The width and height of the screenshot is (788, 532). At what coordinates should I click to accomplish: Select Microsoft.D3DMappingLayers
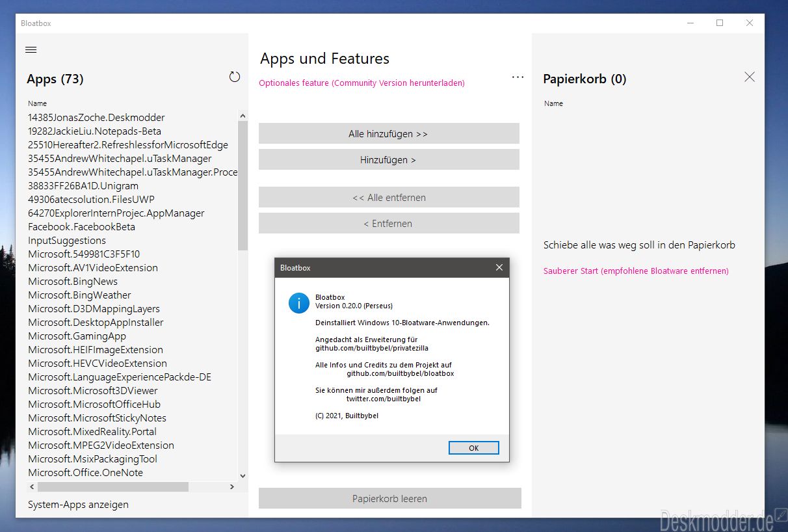[94, 309]
